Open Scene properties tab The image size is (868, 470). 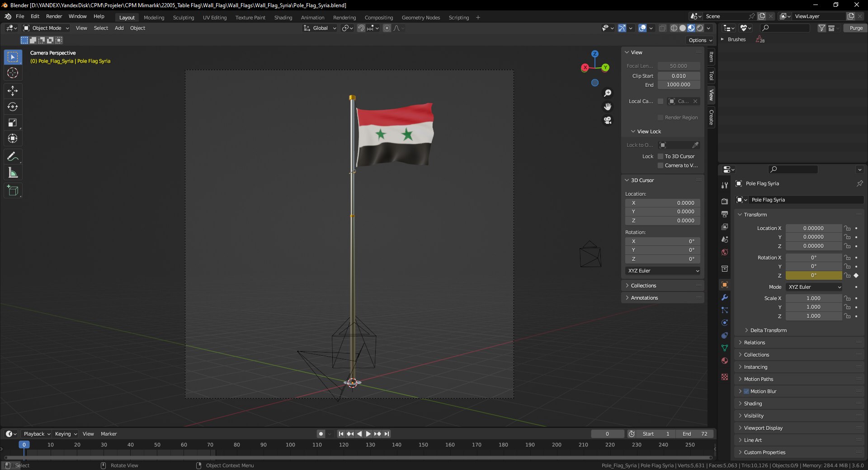click(x=725, y=239)
